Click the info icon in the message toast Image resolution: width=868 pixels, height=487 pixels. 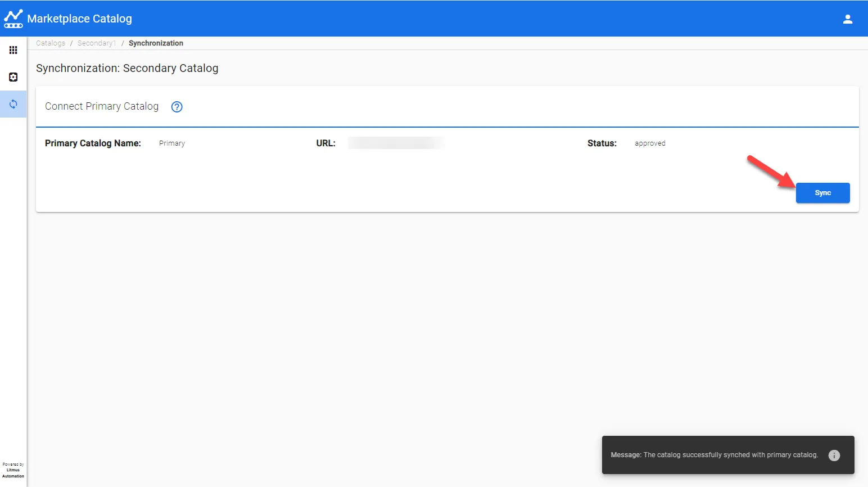click(834, 456)
